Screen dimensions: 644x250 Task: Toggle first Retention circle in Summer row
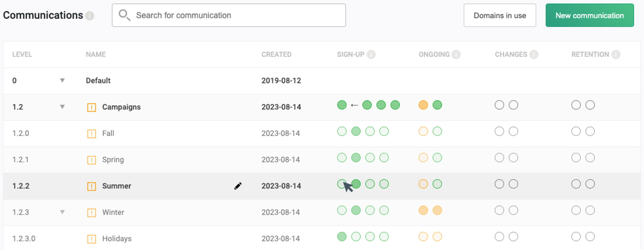[x=576, y=184]
